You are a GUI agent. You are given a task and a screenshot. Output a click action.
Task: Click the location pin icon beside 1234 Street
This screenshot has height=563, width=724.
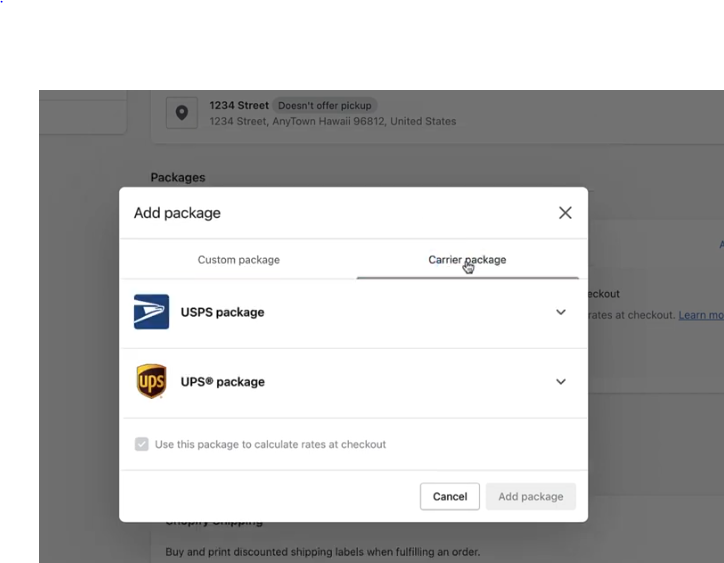[x=182, y=113]
